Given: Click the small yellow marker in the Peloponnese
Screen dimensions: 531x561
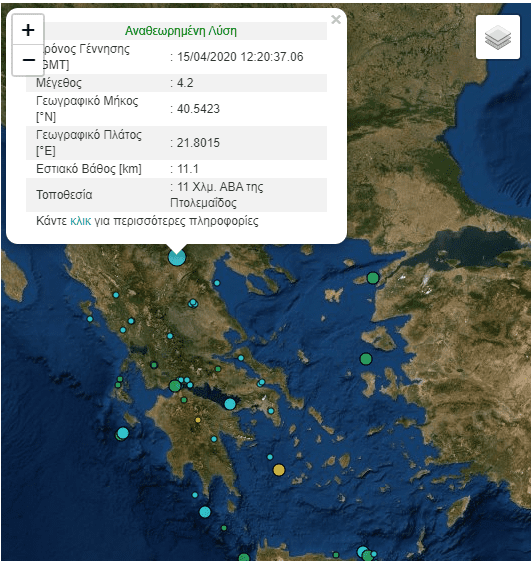Looking at the screenshot, I should coord(198,420).
